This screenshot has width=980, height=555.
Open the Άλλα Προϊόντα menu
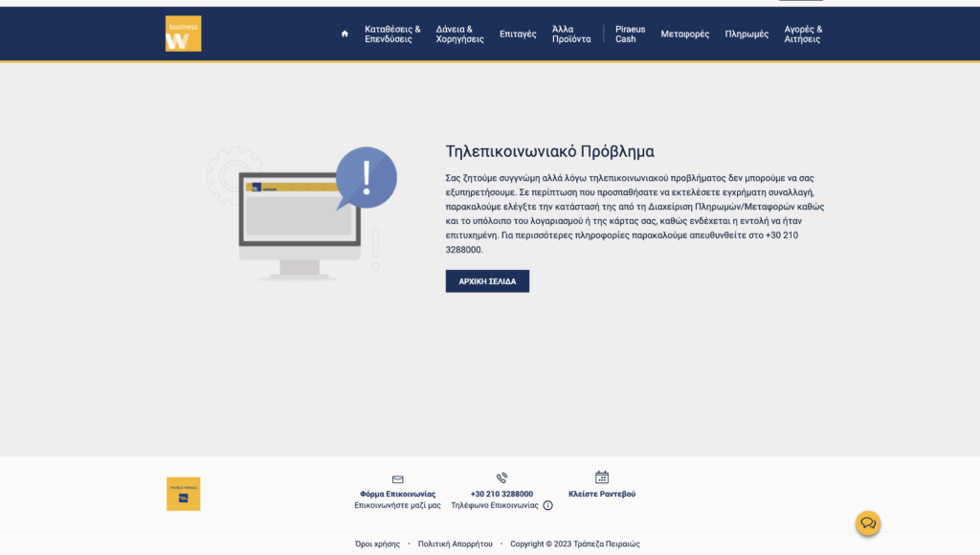571,34
